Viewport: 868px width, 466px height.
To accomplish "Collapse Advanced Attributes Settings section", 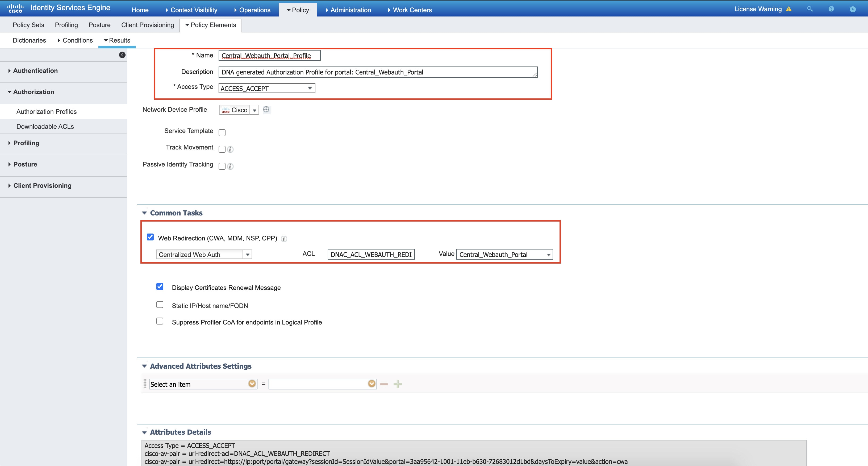I will (145, 366).
